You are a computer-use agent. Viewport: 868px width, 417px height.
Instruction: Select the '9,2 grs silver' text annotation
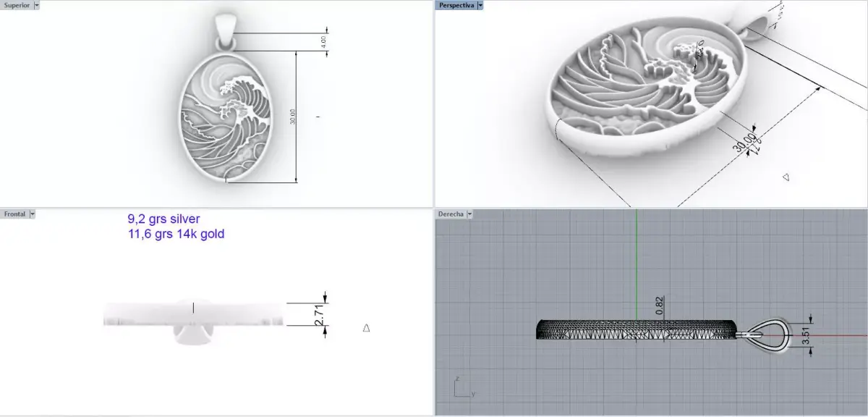tap(164, 219)
